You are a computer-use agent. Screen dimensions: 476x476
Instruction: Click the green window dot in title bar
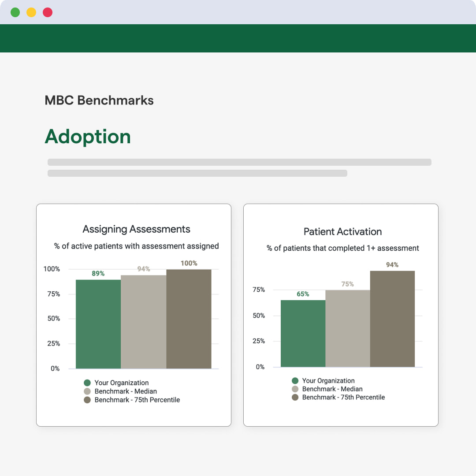(x=15, y=12)
